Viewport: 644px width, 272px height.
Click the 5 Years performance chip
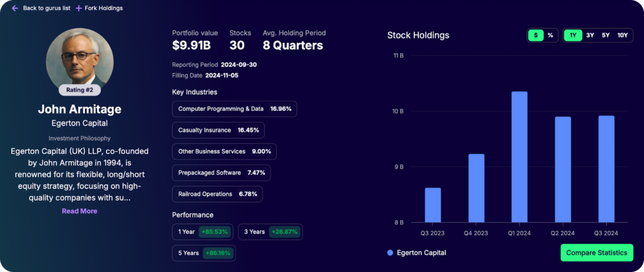(x=204, y=253)
